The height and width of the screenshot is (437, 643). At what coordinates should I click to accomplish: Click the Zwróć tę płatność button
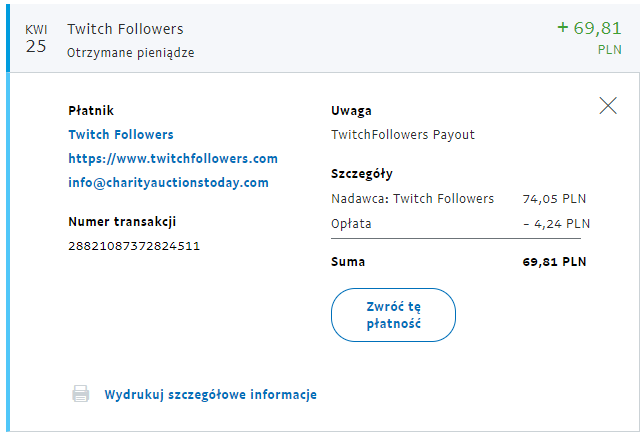pyautogui.click(x=393, y=315)
